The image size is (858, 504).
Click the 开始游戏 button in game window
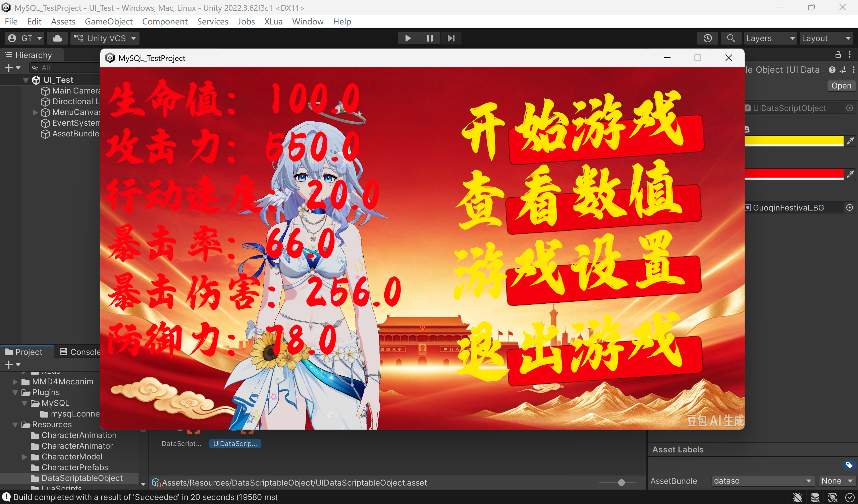pyautogui.click(x=606, y=140)
